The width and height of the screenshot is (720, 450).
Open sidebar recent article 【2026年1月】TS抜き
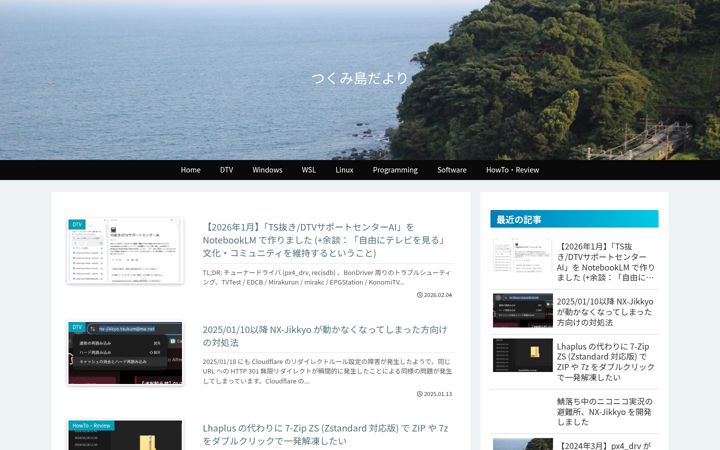pyautogui.click(x=606, y=262)
